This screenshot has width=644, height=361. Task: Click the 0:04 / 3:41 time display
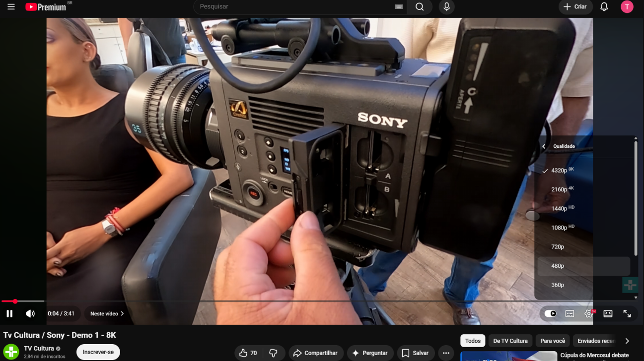61,313
